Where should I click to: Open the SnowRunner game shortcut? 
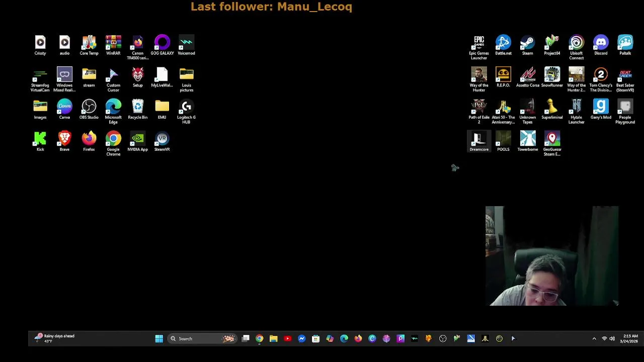(x=552, y=77)
